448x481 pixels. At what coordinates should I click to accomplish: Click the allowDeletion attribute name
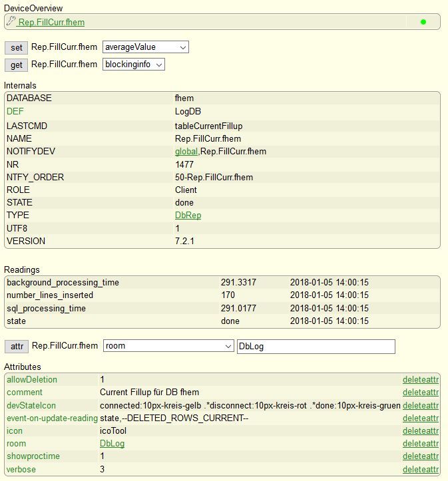tap(32, 380)
